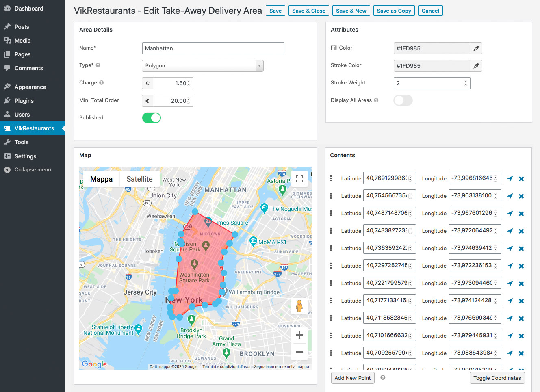Screen dimensions: 540x392
Task: Toggle fullscreen view on the map
Action: 299,179
